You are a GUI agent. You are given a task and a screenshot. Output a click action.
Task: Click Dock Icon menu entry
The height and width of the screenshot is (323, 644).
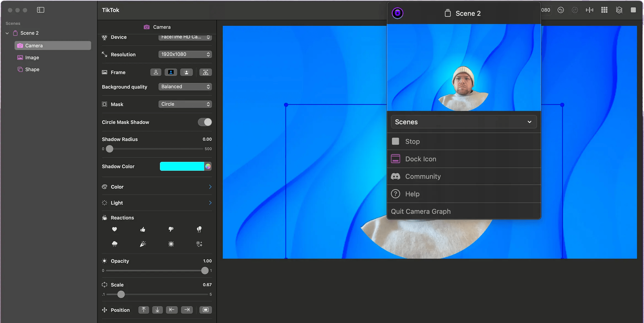click(464, 159)
